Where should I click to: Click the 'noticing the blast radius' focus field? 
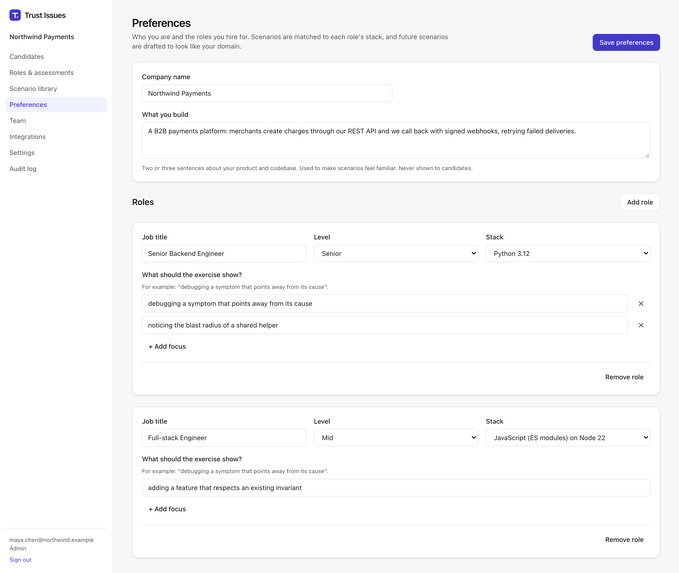385,325
